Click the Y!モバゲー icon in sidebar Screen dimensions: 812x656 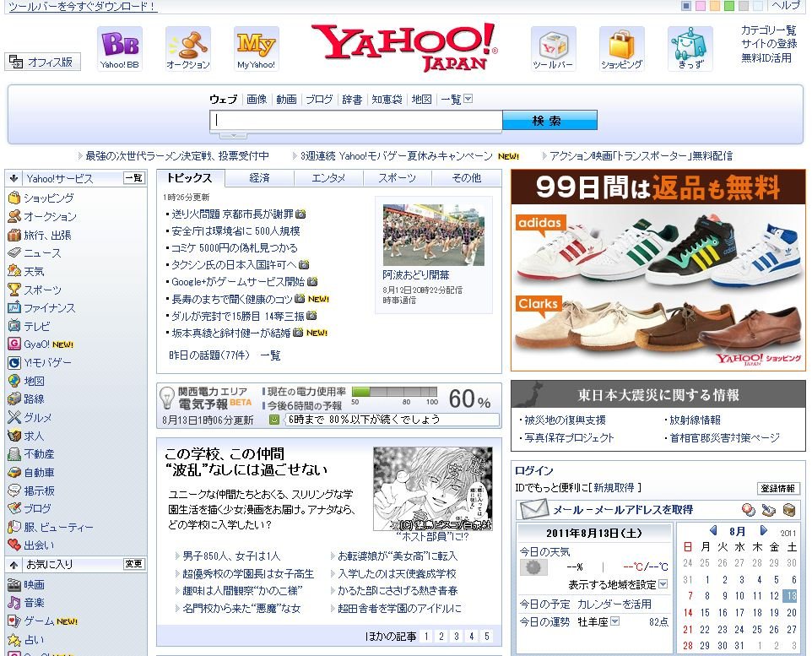[14, 363]
